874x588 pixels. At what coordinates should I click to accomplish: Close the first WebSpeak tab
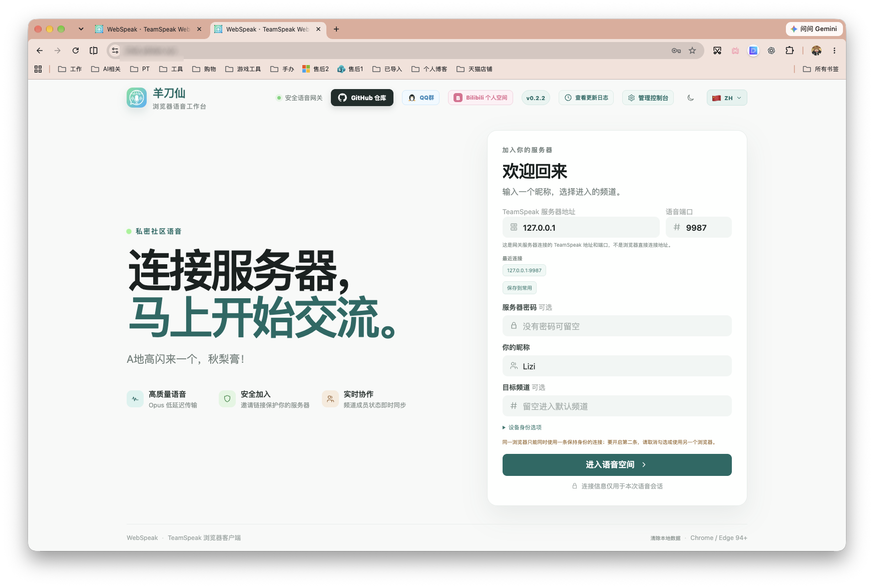pos(199,29)
